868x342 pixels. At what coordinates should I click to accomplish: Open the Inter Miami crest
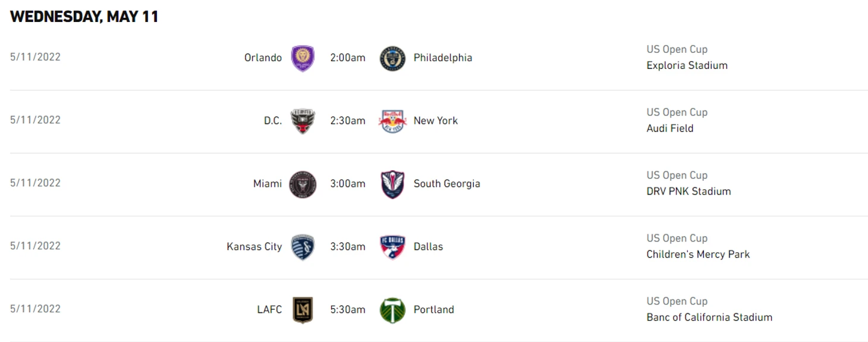[x=303, y=184]
